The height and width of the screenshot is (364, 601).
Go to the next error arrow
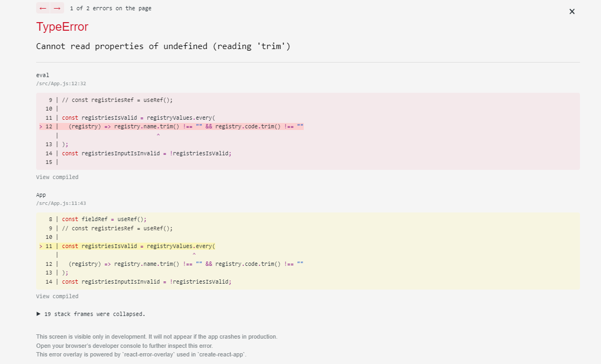pos(57,8)
